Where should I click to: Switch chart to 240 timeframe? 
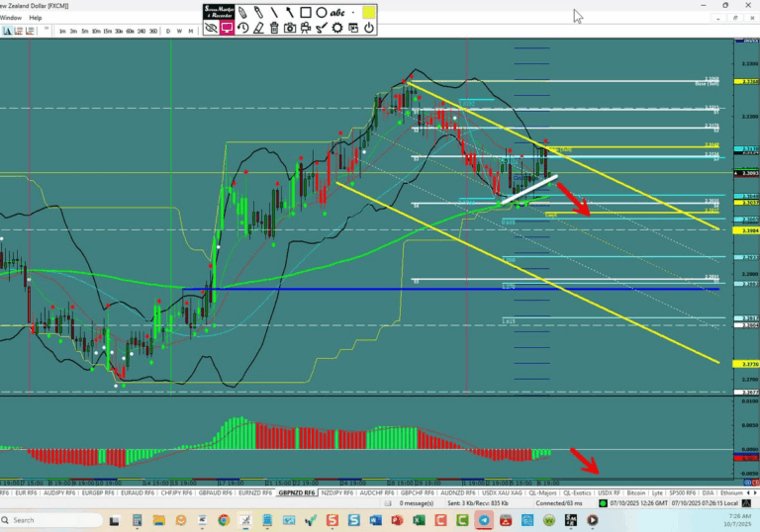click(x=142, y=31)
